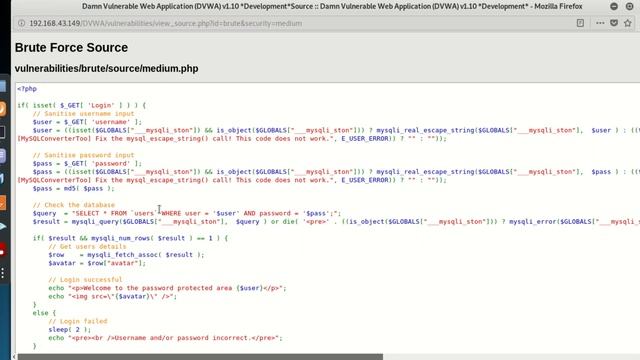This screenshot has width=640, height=360.
Task: Open the terminal icon in the left dock
Action: [2, 132]
